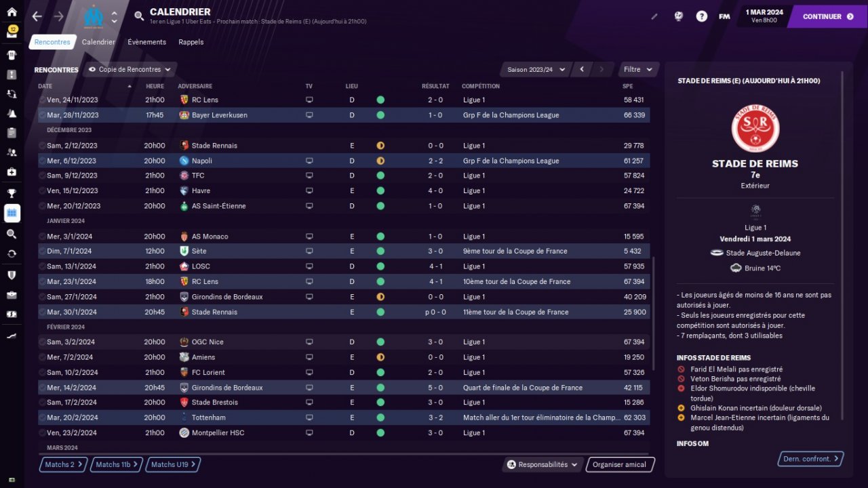The image size is (868, 488).
Task: Open the magnifier Scouting icon in the sidebar
Action: click(12, 234)
